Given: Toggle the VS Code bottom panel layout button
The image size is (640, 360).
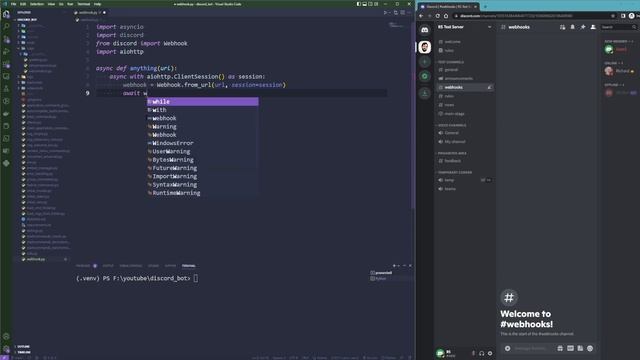Looking at the screenshot, I should coord(364,4).
